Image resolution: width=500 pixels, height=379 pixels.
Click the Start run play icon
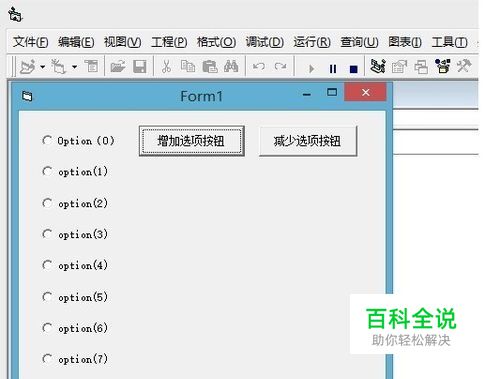[312, 69]
